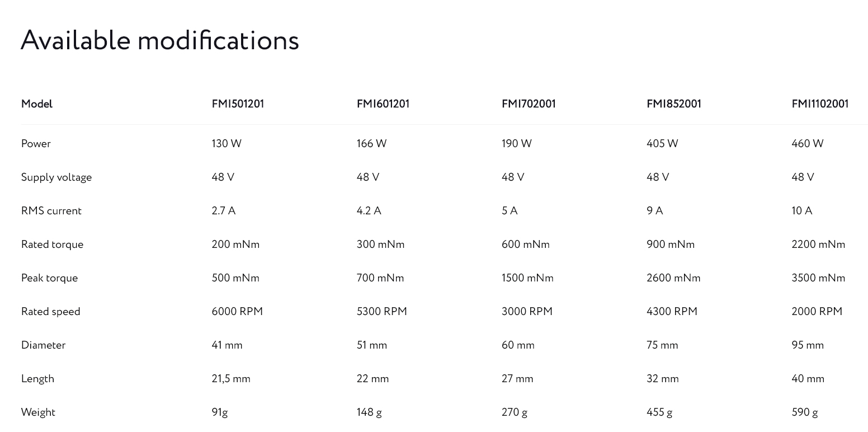This screenshot has height=432, width=868.
Task: Select the "Diameter" row label
Action: click(x=43, y=345)
